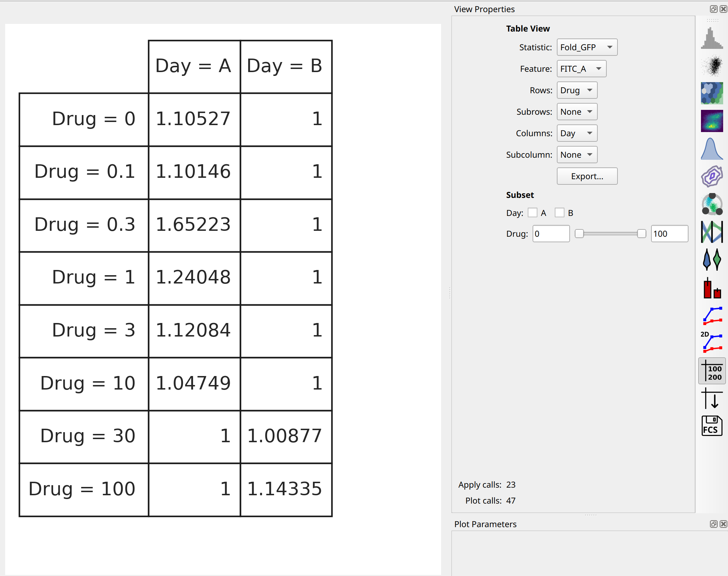Click the Drug slider upper handle
This screenshot has height=576, width=728.
point(642,234)
